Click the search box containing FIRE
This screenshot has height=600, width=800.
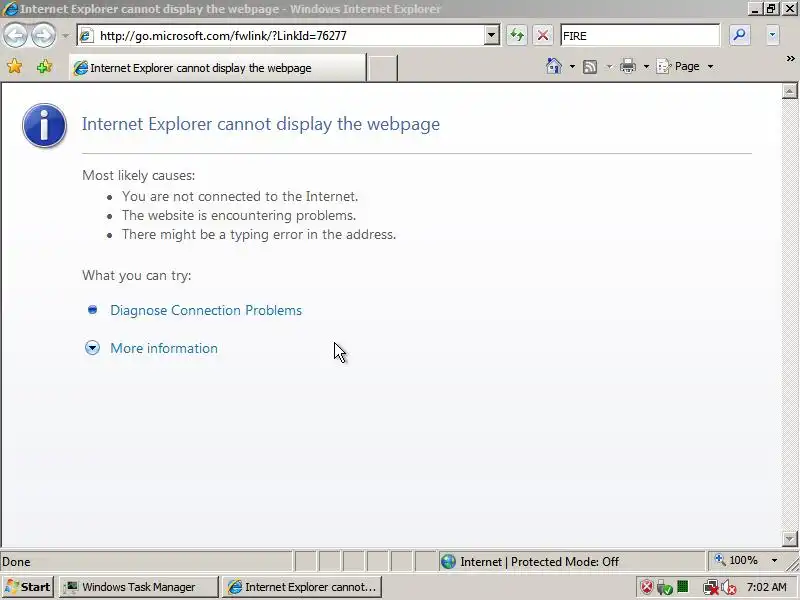640,36
